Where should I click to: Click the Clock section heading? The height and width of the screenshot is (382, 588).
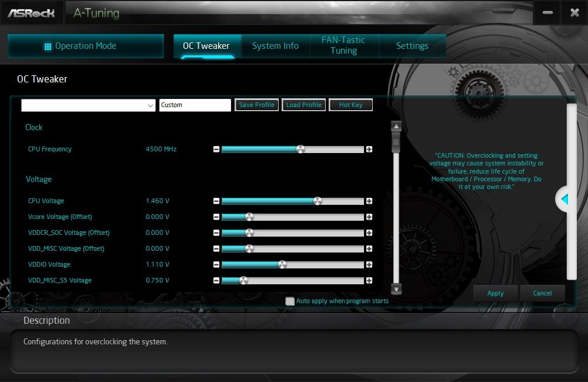pos(34,127)
